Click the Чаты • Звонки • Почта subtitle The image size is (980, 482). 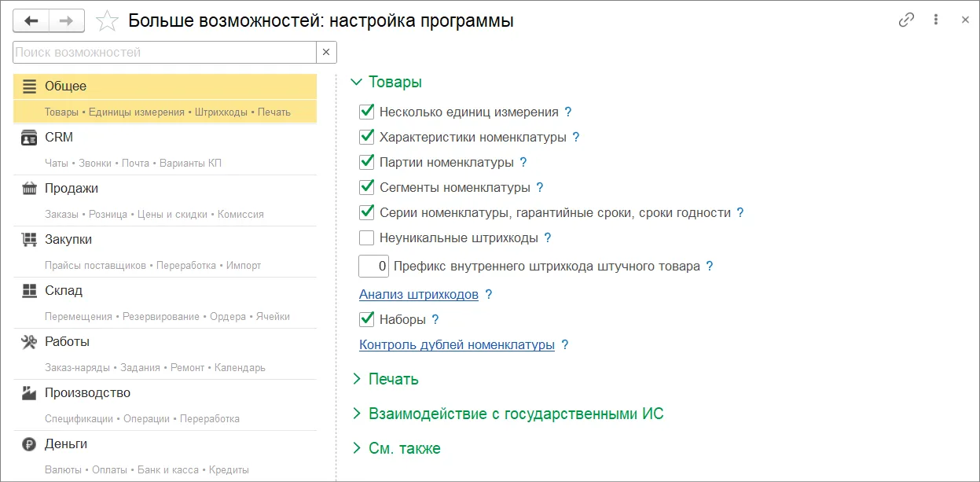(x=133, y=164)
